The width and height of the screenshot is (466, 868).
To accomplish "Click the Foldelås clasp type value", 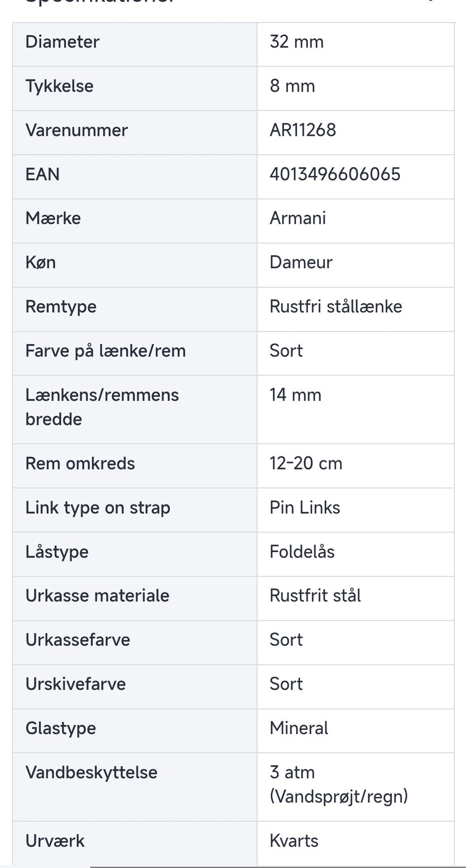I will point(302,552).
